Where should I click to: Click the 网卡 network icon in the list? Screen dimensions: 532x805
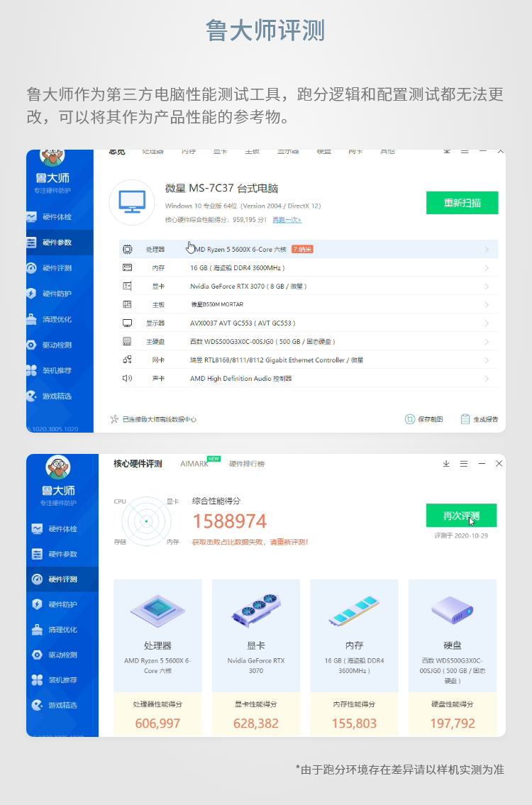pyautogui.click(x=128, y=360)
